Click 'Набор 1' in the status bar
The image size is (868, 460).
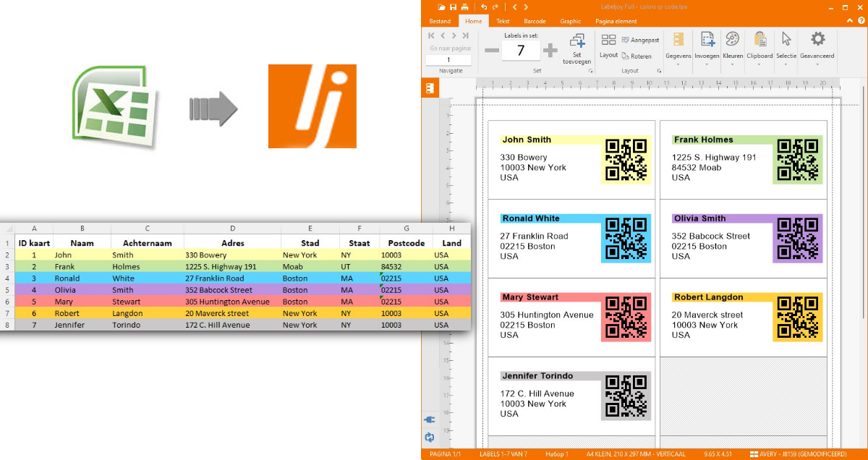tap(558, 454)
